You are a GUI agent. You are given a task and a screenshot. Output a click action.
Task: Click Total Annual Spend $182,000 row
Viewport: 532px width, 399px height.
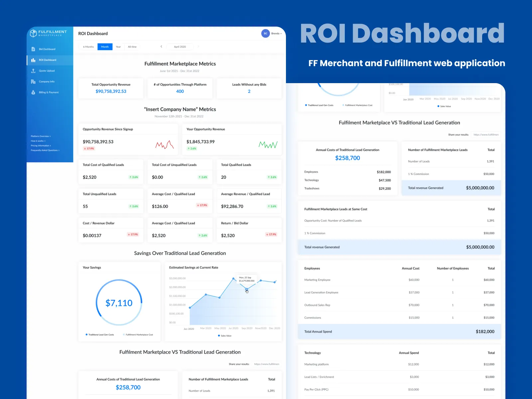pos(399,332)
